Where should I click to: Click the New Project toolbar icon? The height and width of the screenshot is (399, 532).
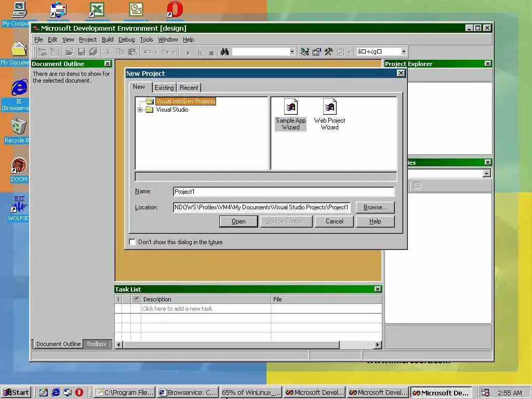[x=43, y=52]
